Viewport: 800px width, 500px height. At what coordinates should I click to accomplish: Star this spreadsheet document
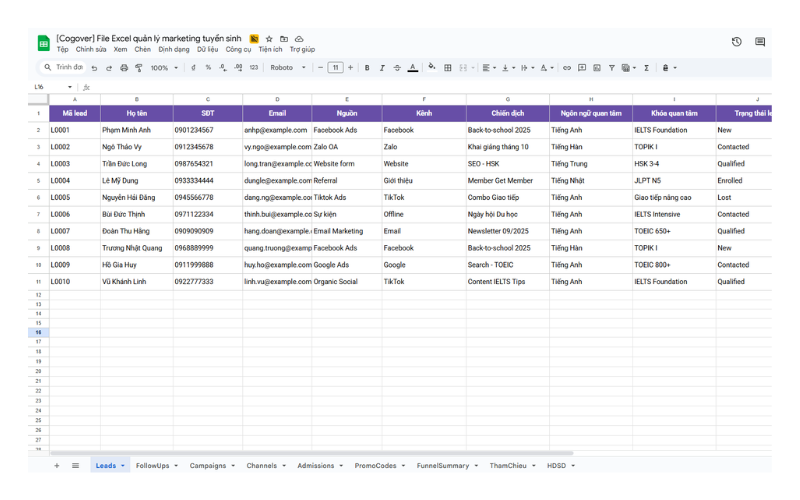pyautogui.click(x=269, y=39)
